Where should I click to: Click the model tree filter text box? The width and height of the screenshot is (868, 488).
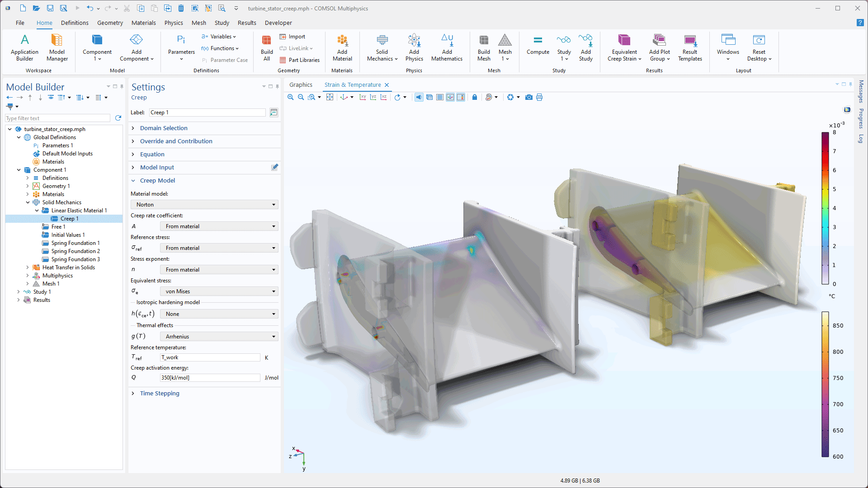tap(57, 118)
